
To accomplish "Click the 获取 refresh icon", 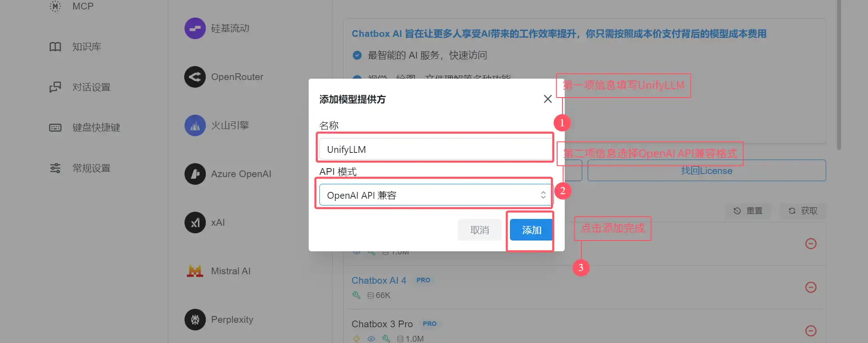I will 792,210.
